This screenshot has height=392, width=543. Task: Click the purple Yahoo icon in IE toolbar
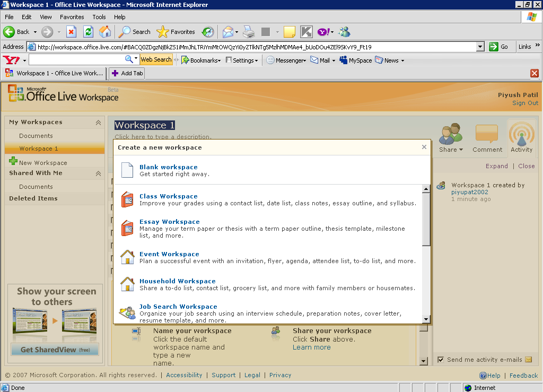[323, 32]
